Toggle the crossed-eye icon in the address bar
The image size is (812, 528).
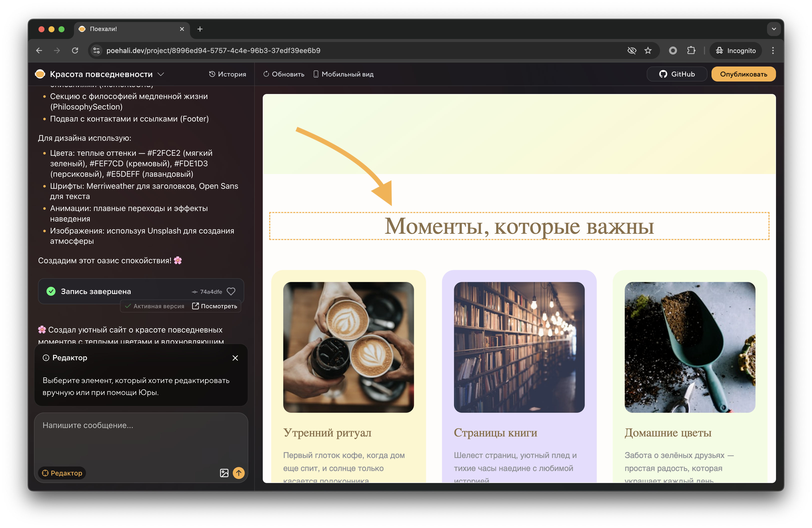pyautogui.click(x=632, y=50)
